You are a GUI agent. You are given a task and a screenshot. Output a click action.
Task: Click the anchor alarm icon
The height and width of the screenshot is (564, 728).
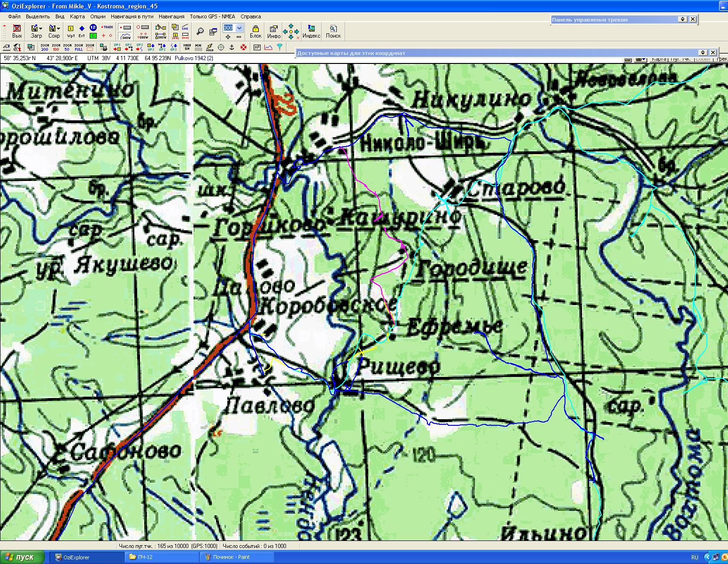point(232,47)
